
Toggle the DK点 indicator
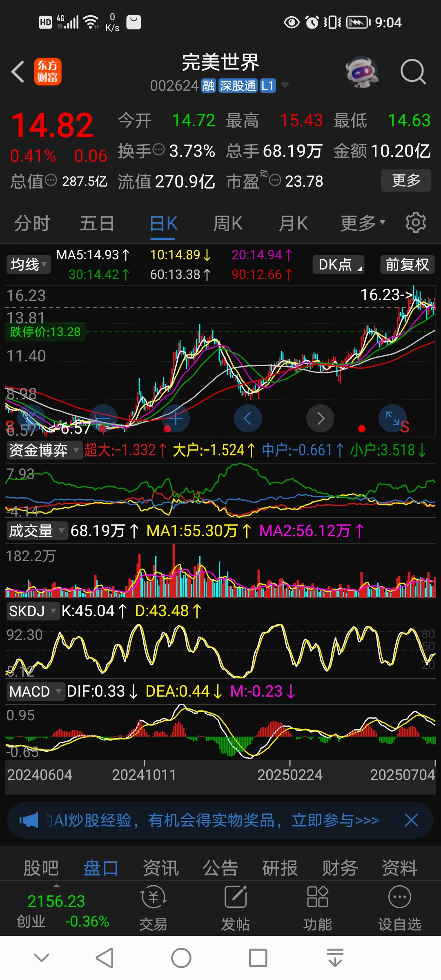click(x=339, y=265)
